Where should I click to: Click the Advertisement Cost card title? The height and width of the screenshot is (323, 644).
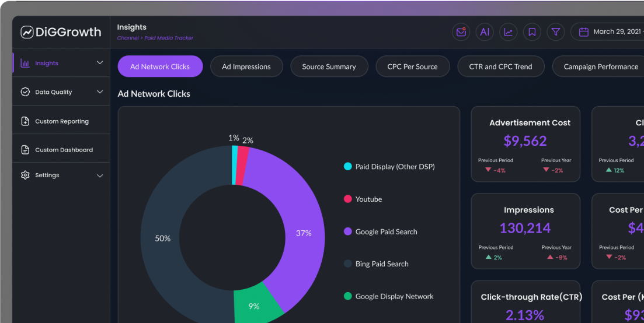click(530, 122)
